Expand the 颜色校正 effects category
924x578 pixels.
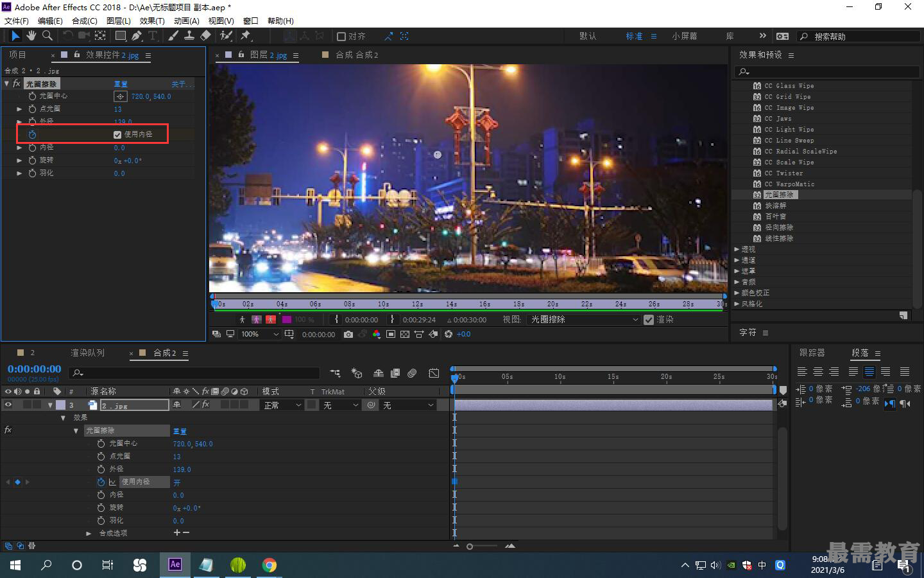(x=737, y=293)
